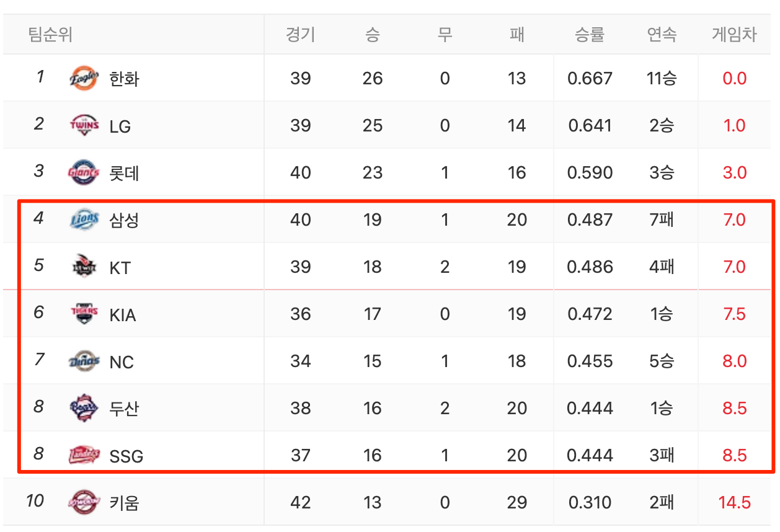The height and width of the screenshot is (532, 780).
Task: Click the 게임차 column header
Action: 734,35
